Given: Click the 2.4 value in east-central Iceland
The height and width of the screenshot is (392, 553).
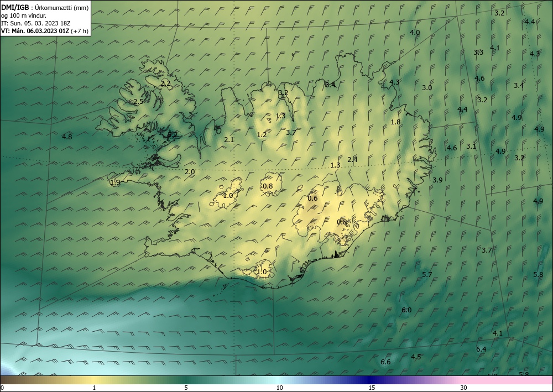Looking at the screenshot, I should [352, 160].
